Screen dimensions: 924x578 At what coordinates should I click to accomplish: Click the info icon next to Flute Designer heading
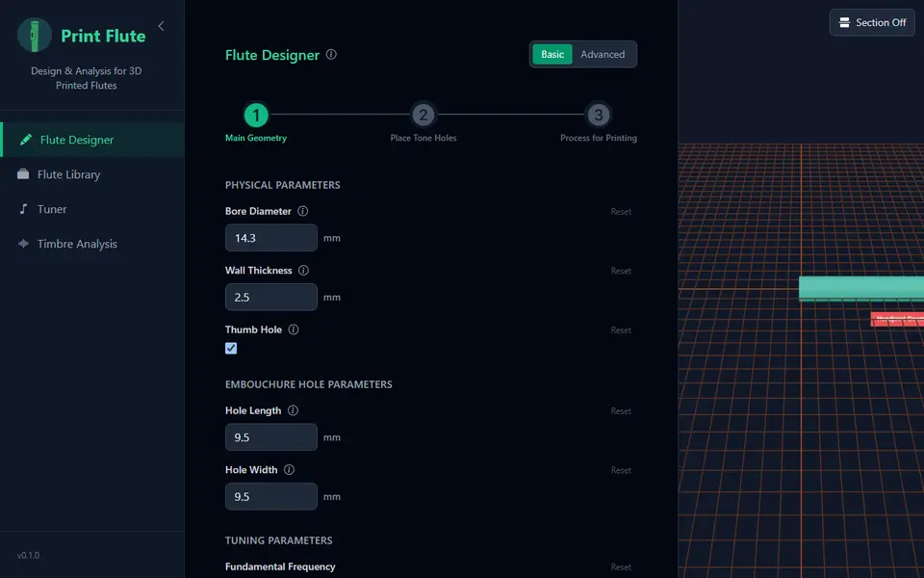click(331, 54)
